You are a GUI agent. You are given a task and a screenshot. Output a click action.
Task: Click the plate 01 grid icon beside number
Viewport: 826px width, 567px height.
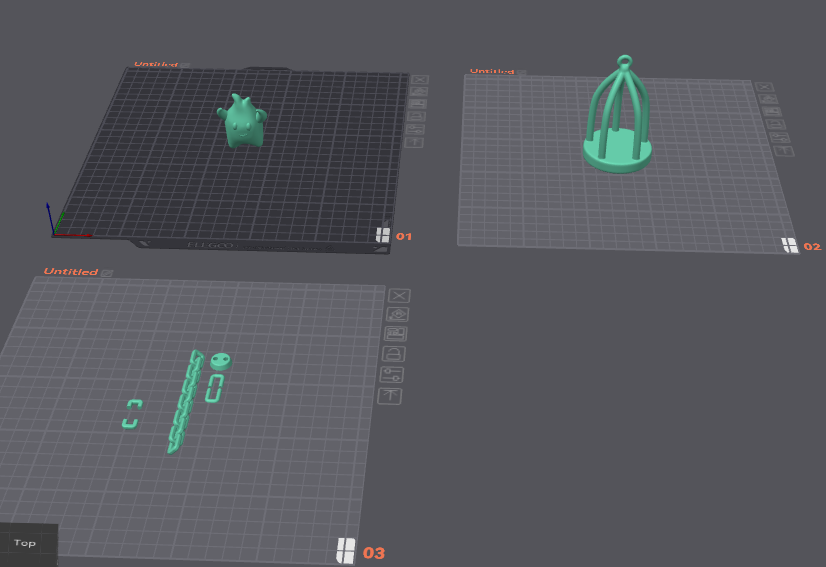click(x=383, y=235)
